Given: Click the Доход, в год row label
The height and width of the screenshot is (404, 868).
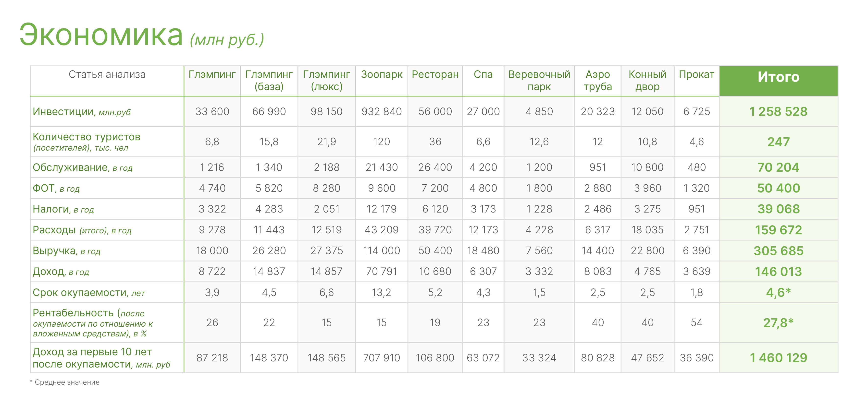Looking at the screenshot, I should point(61,272).
